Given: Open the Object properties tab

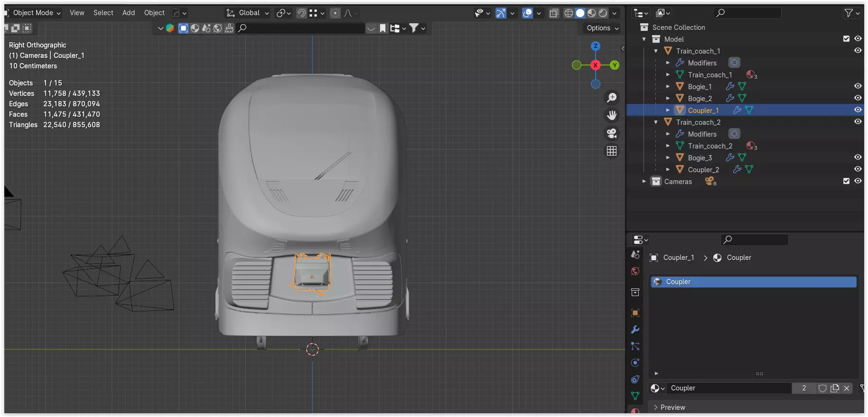Looking at the screenshot, I should [x=635, y=313].
